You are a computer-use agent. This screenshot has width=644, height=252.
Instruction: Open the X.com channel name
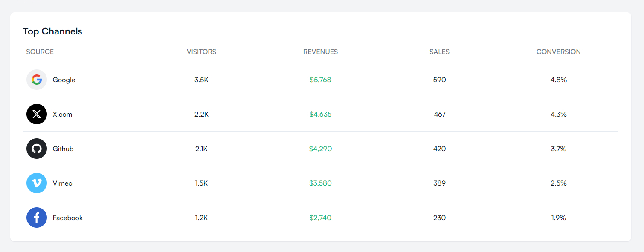click(62, 115)
